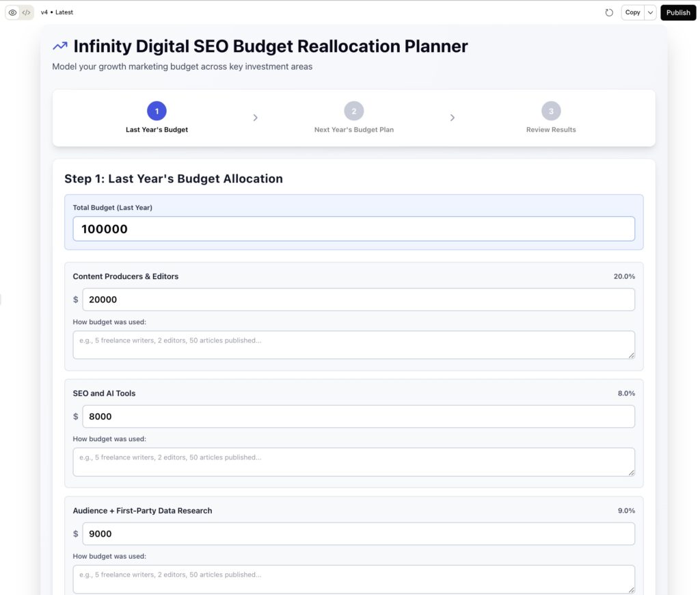Screen dimensions: 700x595
Task: Switch to preview mode with eye icon
Action: (12, 12)
